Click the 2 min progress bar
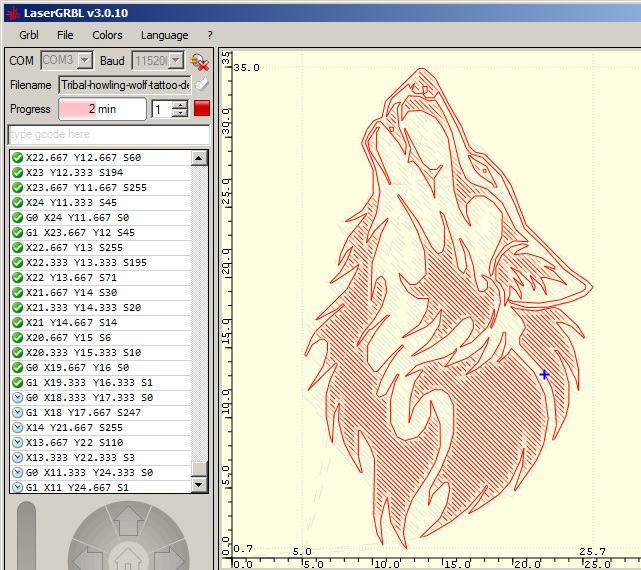The width and height of the screenshot is (641, 570). 102,109
